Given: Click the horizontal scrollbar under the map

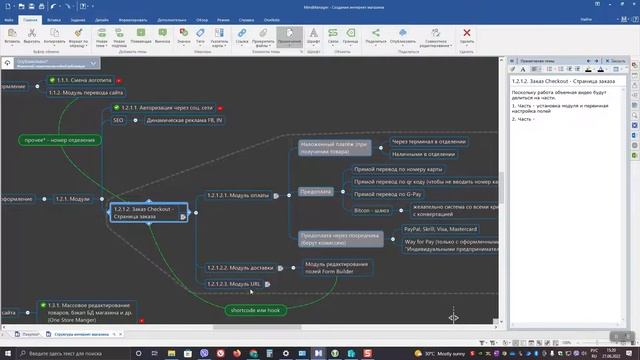Looking at the screenshot, I should pos(257,327).
